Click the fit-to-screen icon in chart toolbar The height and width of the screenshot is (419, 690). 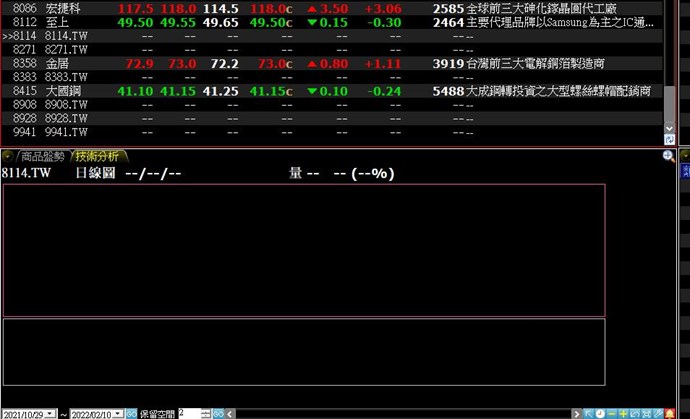tap(646, 414)
